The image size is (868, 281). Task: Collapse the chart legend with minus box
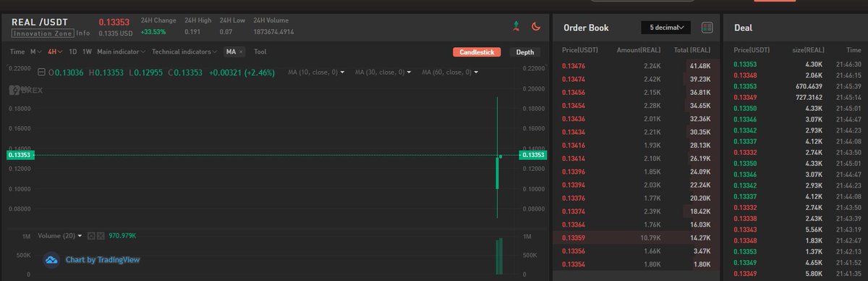coord(41,72)
